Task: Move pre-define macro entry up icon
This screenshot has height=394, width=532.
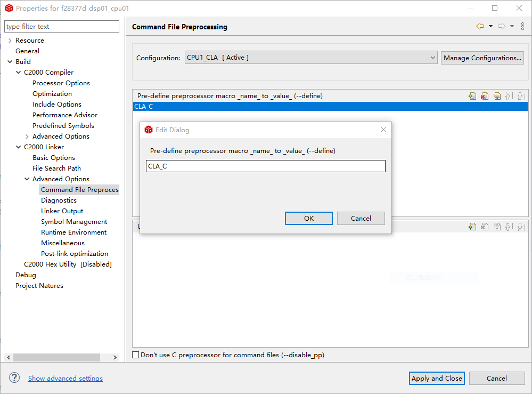Action: tap(508, 96)
